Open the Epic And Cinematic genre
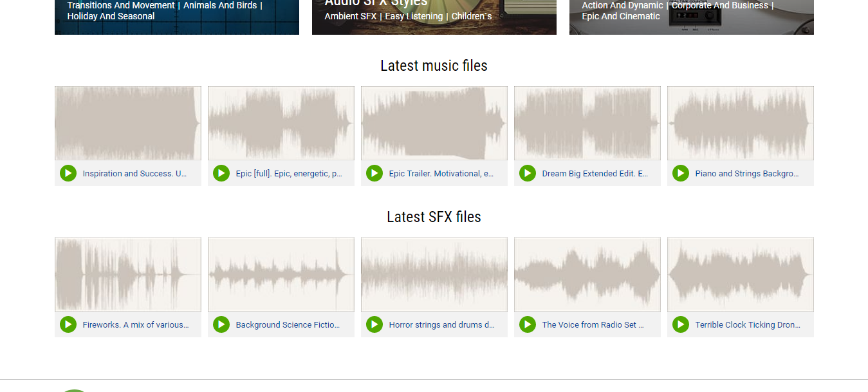 (621, 16)
